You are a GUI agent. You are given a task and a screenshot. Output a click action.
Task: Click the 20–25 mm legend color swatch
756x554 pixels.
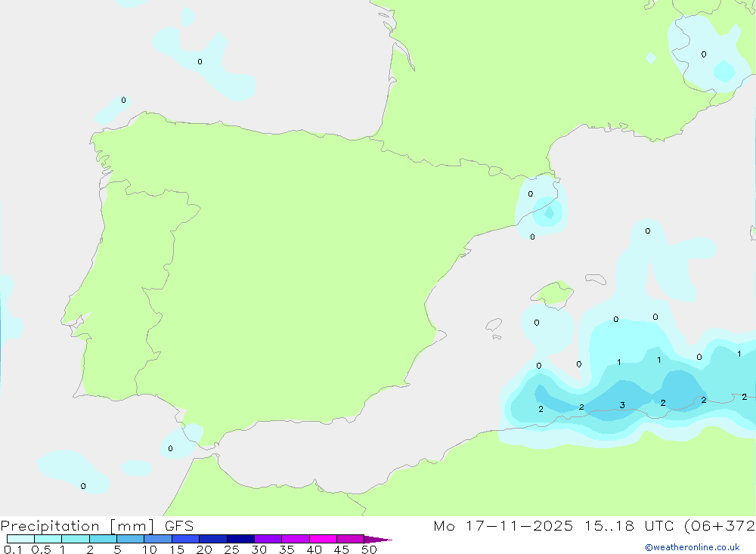pos(212,539)
